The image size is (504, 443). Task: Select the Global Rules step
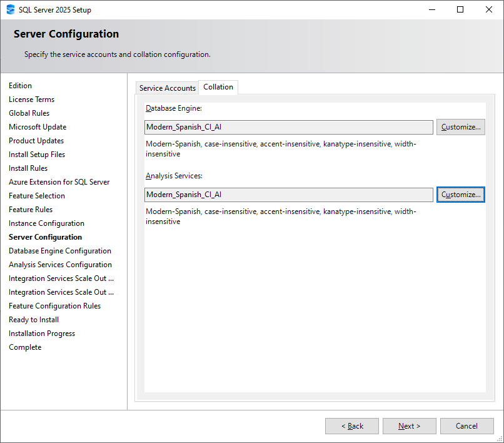pos(29,113)
